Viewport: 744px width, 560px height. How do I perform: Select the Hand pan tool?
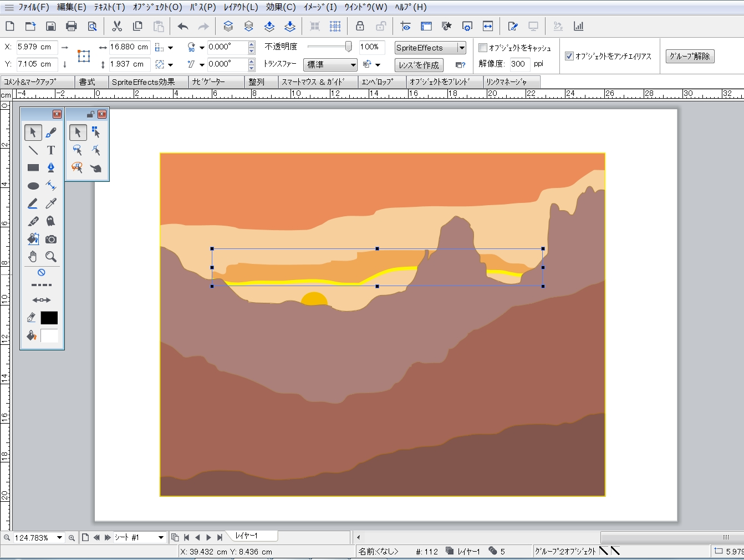coord(33,257)
